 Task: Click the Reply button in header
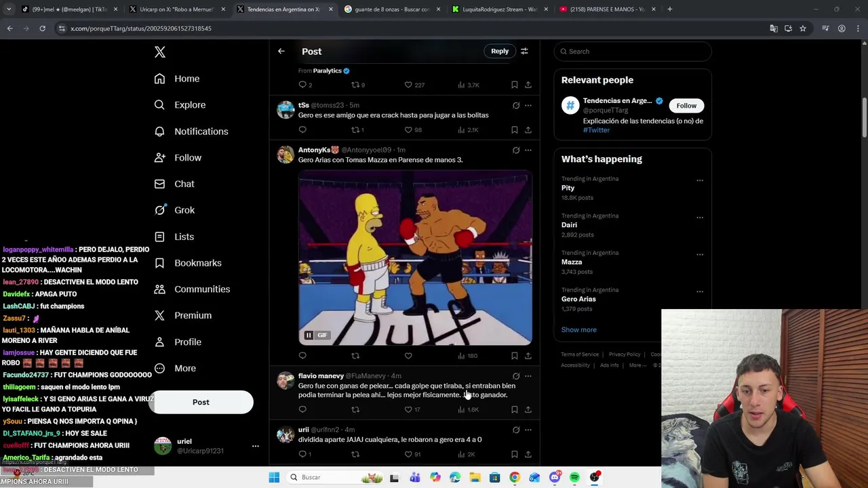coord(500,52)
